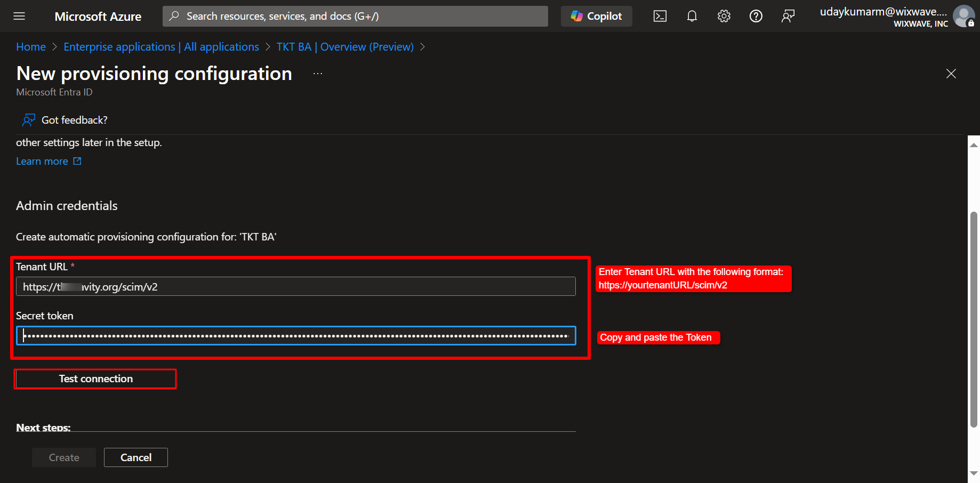Open Enterprise applications | All applications breadcrumb
Image resolution: width=980 pixels, height=483 pixels.
click(x=161, y=47)
